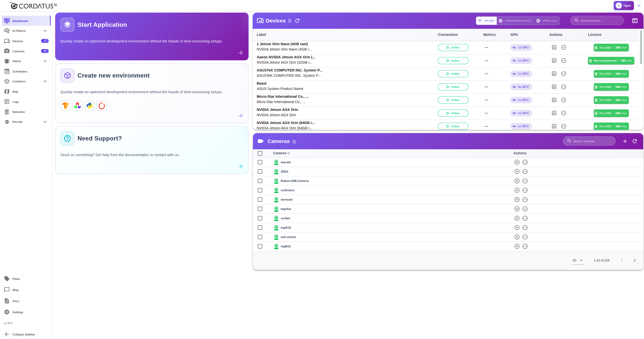Viewport: 644px width, 339px height.
Task: Check the checkbox next to Robot-USB-Camera
Action: click(260, 181)
